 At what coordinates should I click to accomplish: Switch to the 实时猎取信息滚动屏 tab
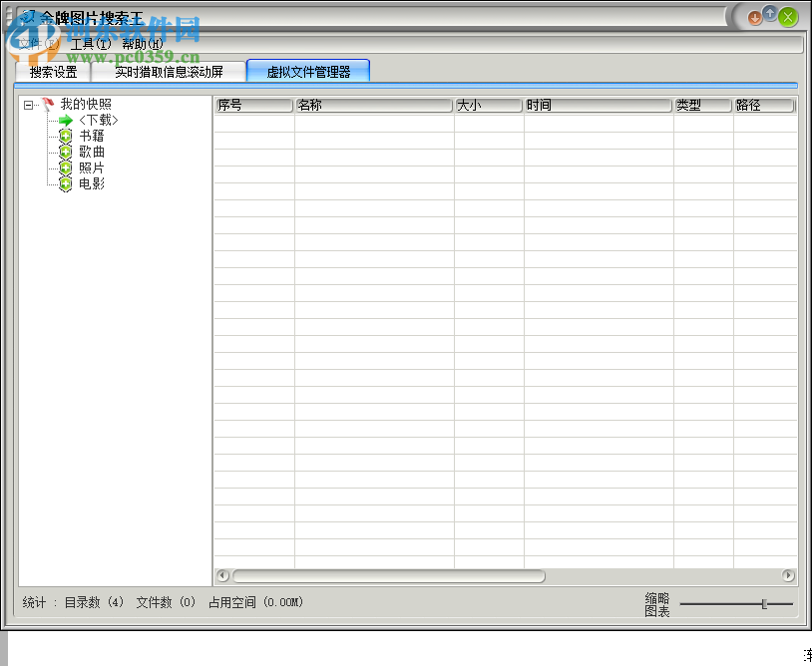coord(168,70)
